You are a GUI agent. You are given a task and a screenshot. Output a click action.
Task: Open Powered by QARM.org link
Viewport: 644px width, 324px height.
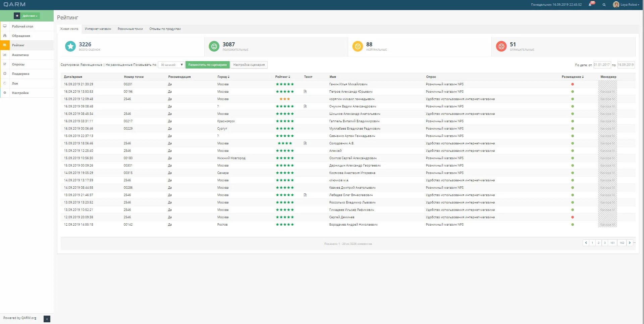pyautogui.click(x=20, y=318)
